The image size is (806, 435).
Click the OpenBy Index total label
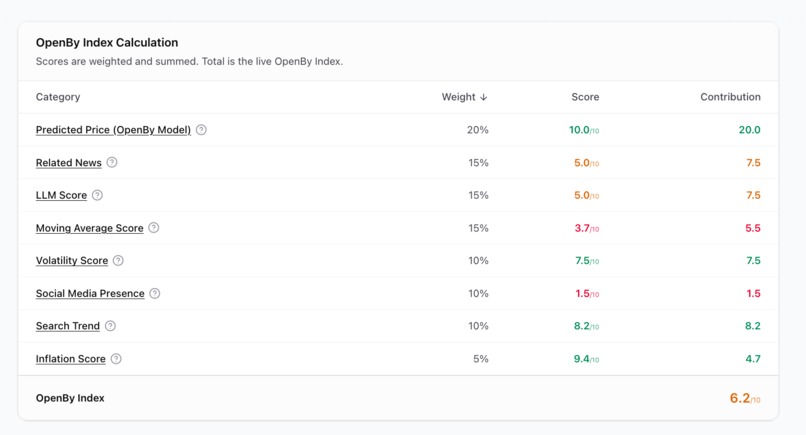[x=70, y=398]
